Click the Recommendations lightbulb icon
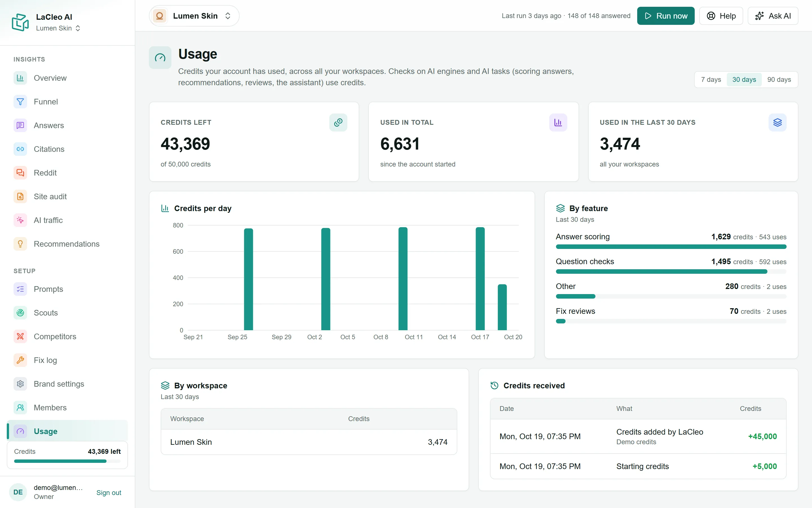Viewport: 812px width, 508px height. tap(20, 244)
